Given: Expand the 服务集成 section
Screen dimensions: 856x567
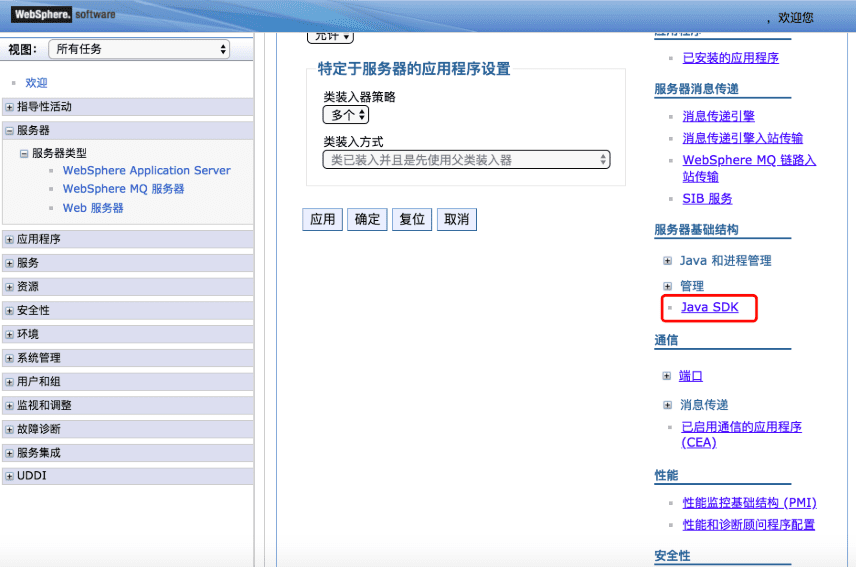Looking at the screenshot, I should coord(9,453).
